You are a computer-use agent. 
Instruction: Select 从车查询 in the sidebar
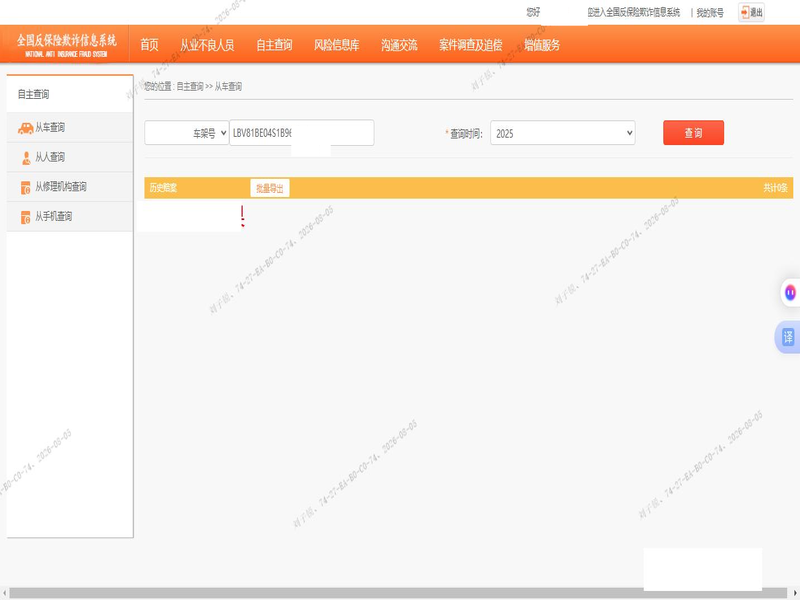[x=70, y=128]
